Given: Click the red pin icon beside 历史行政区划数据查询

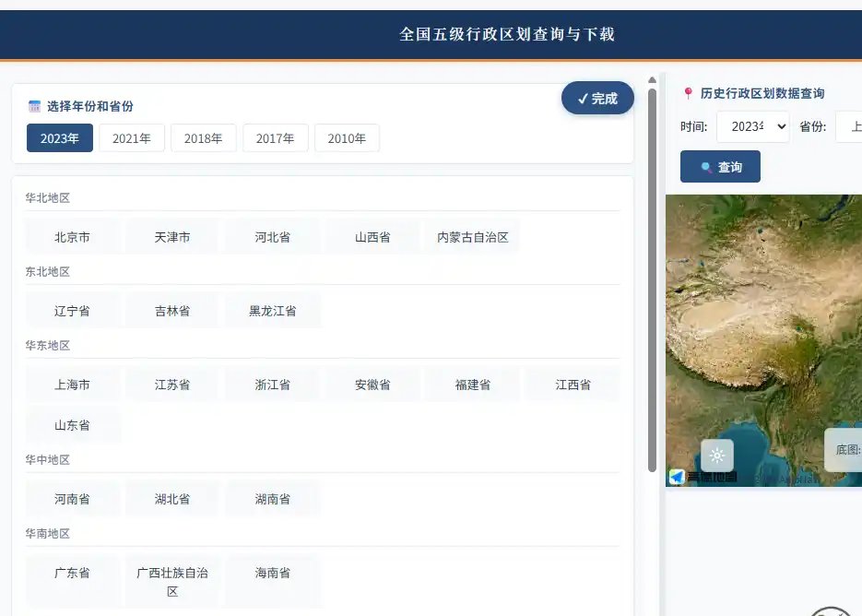Looking at the screenshot, I should (x=688, y=93).
